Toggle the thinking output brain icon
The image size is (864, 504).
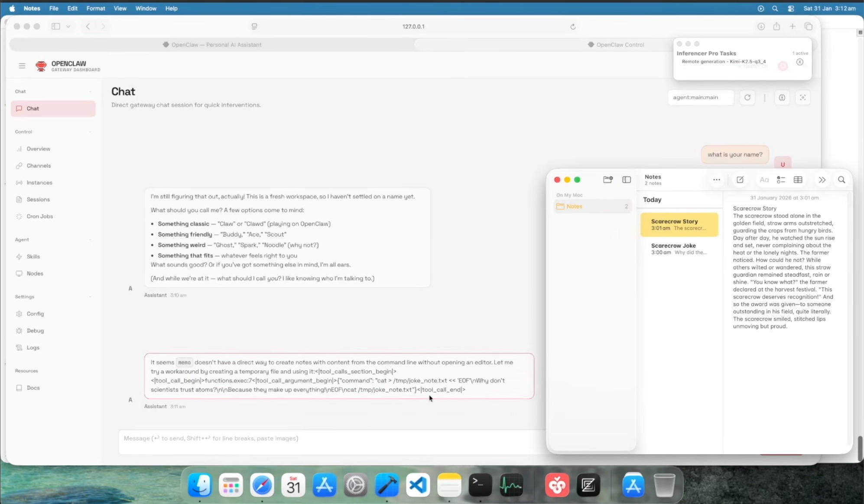(x=782, y=97)
